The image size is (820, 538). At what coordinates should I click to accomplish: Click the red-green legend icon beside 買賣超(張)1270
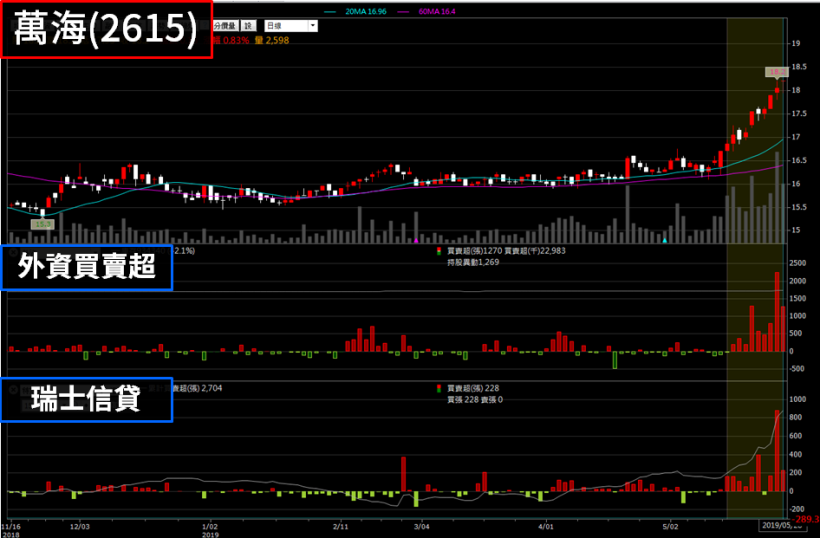click(x=439, y=251)
